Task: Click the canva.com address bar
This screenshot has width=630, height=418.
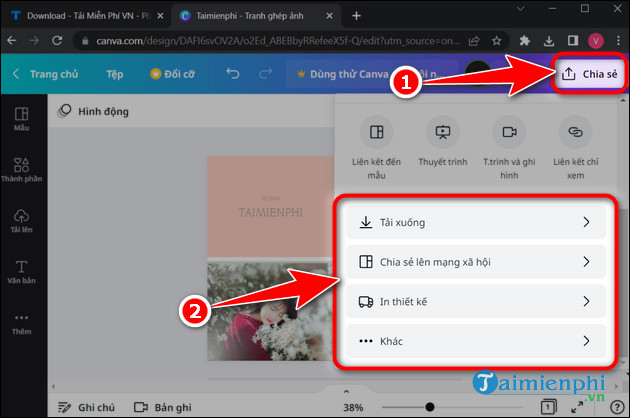Action: pyautogui.click(x=277, y=41)
